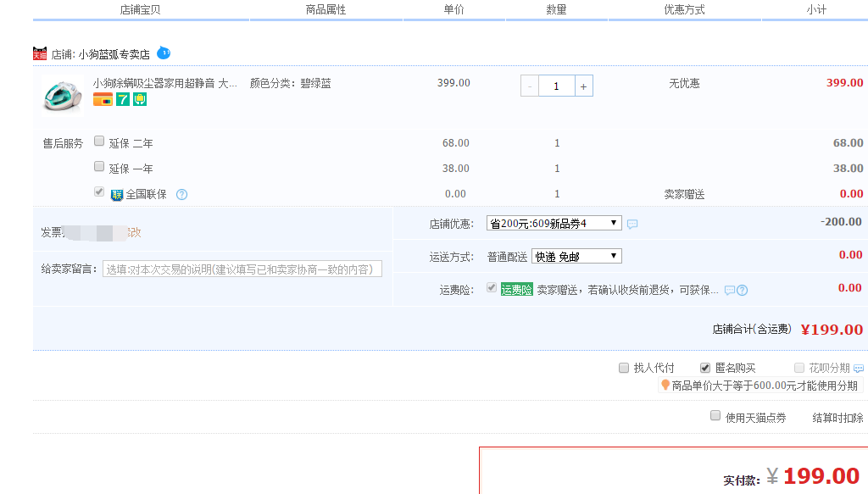Open the question mark help in 运费险 row
Screen dimensions: 868x494
[743, 291]
